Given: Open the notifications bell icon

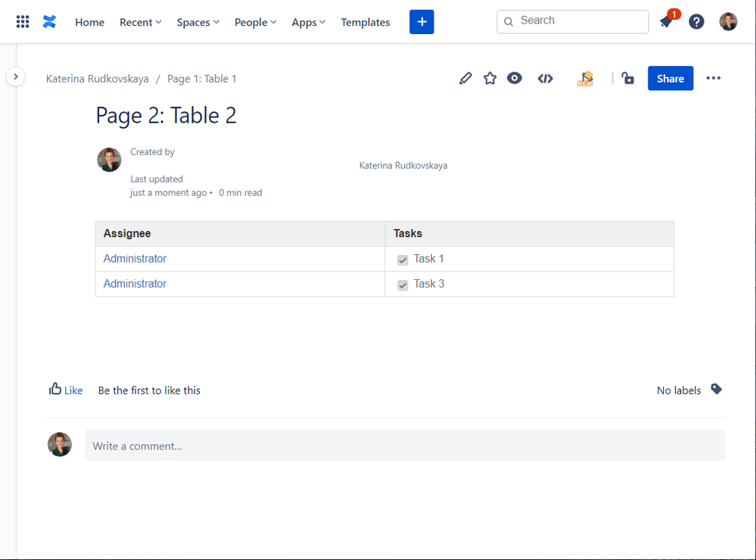Looking at the screenshot, I should click(x=666, y=22).
